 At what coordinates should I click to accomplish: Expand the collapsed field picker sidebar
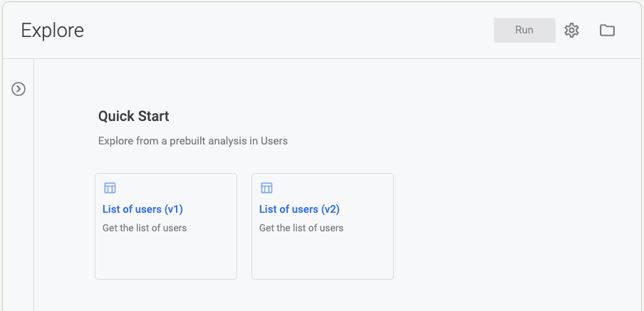point(19,89)
